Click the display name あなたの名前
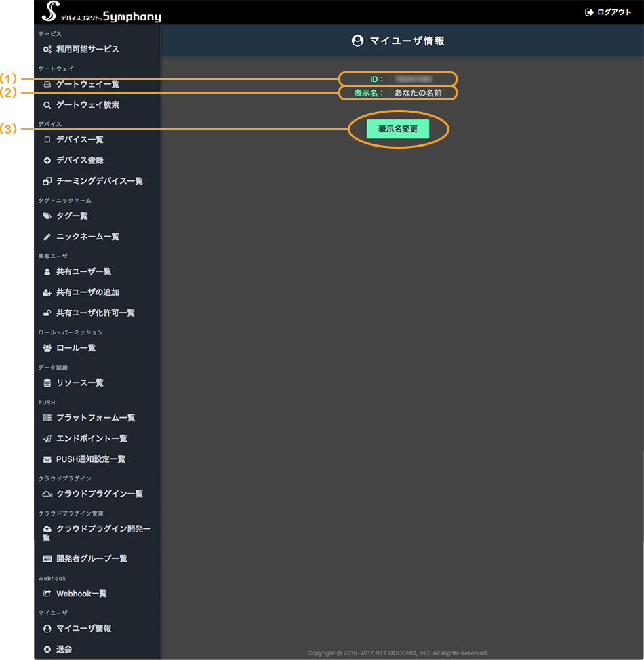This screenshot has height=660, width=644. (x=418, y=93)
